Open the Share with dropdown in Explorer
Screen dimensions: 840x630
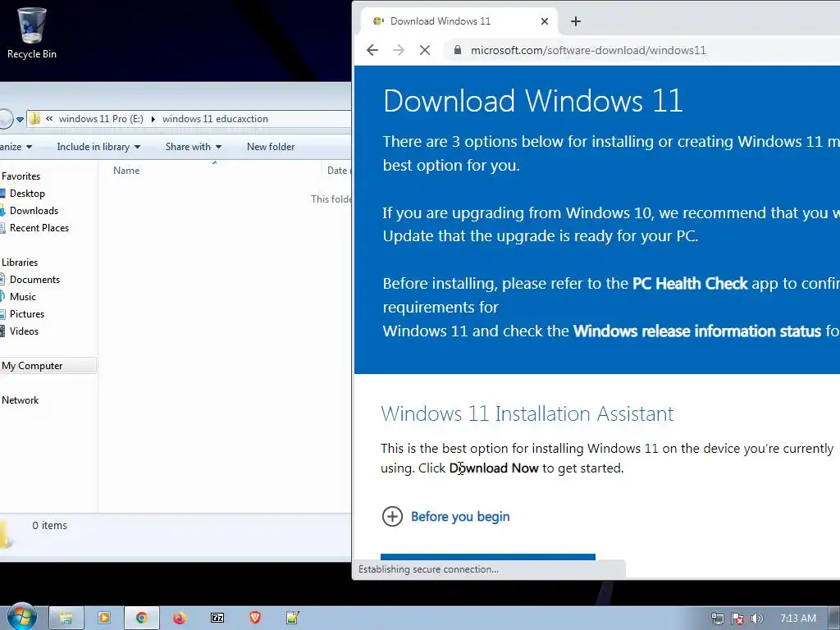click(x=193, y=147)
